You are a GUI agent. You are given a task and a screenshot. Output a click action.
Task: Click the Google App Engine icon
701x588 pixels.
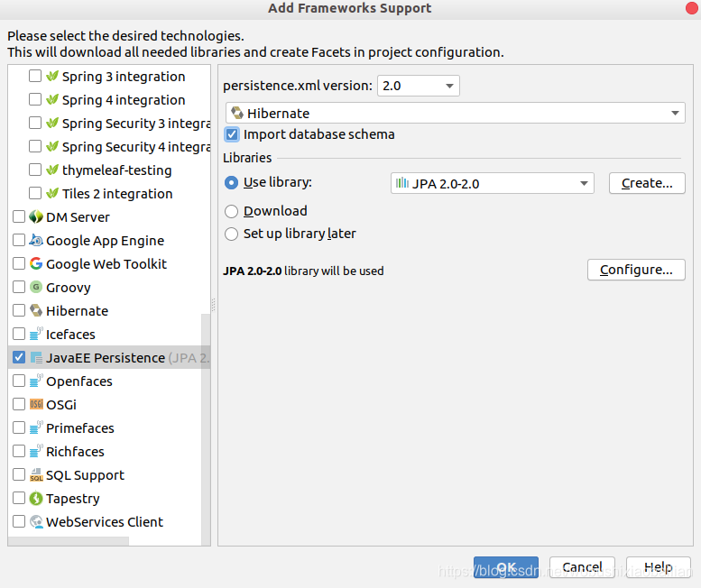point(36,240)
